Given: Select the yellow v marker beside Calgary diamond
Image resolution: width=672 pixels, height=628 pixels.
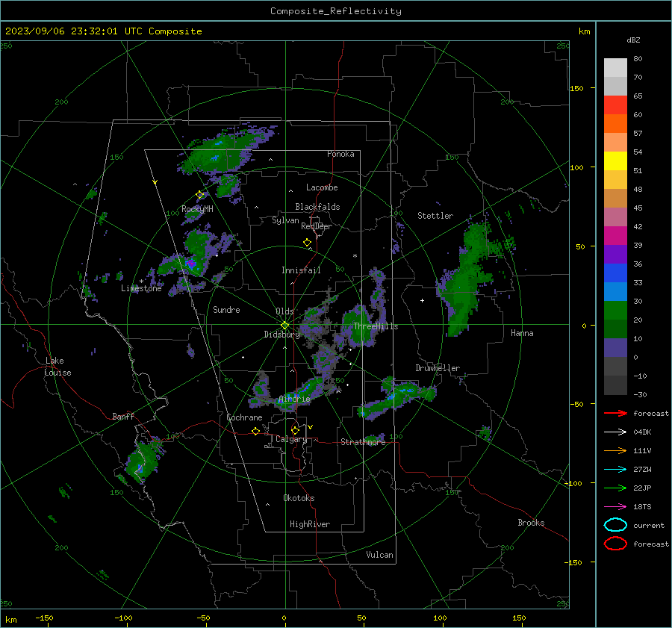Looking at the screenshot, I should pos(311,427).
